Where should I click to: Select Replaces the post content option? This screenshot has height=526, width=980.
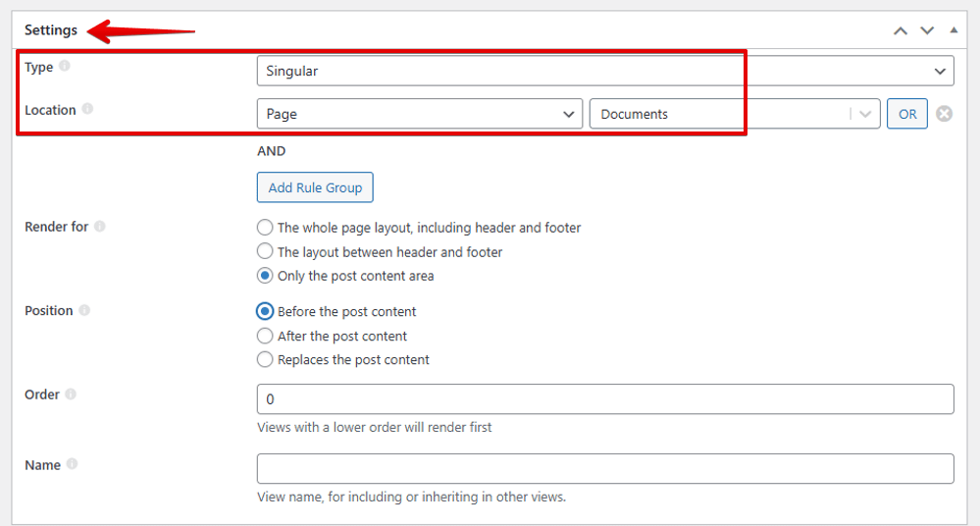point(265,360)
